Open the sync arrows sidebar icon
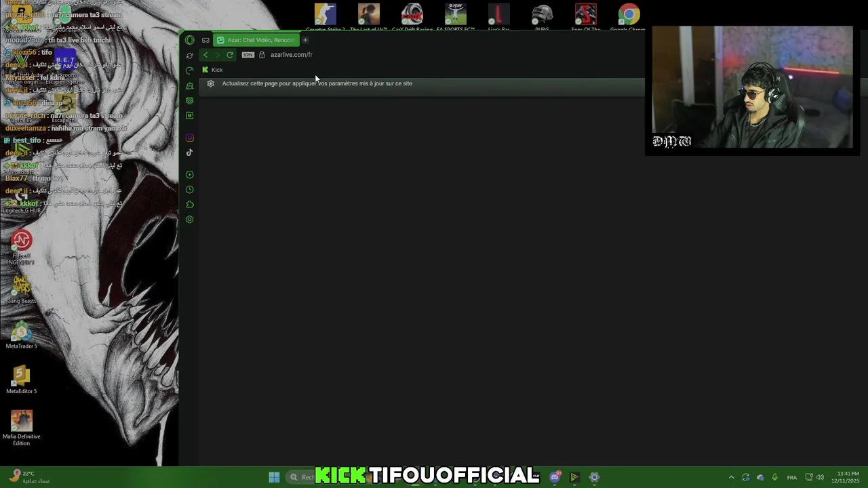The width and height of the screenshot is (868, 488). (190, 56)
